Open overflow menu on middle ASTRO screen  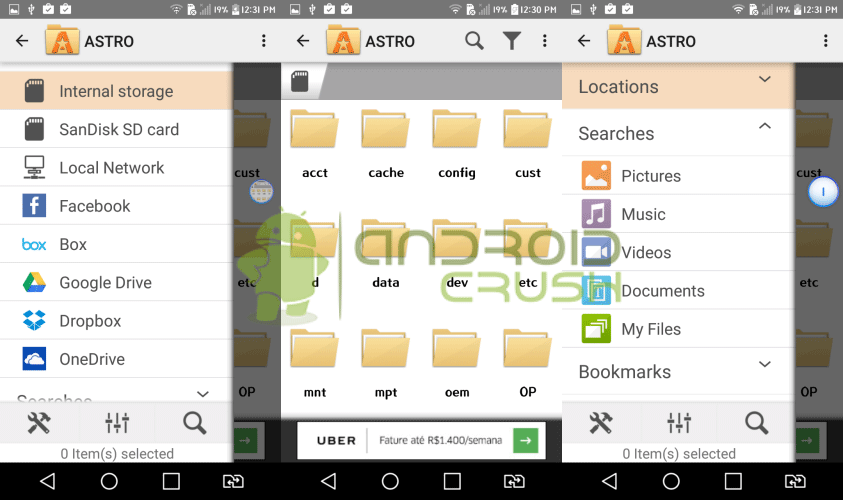[545, 41]
